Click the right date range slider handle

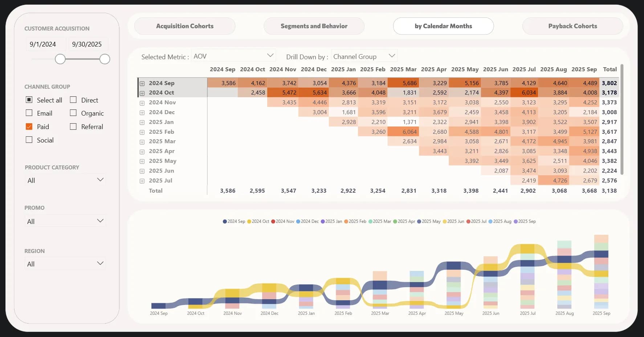(x=105, y=59)
